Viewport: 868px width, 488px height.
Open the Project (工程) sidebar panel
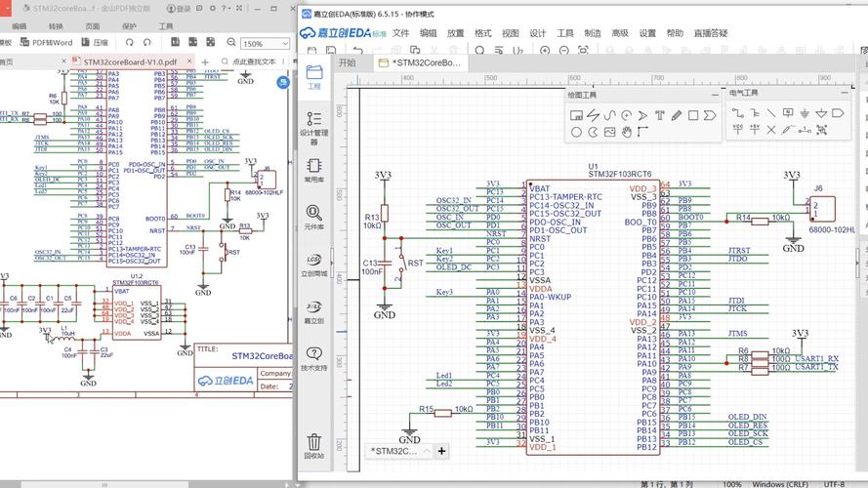click(x=313, y=77)
